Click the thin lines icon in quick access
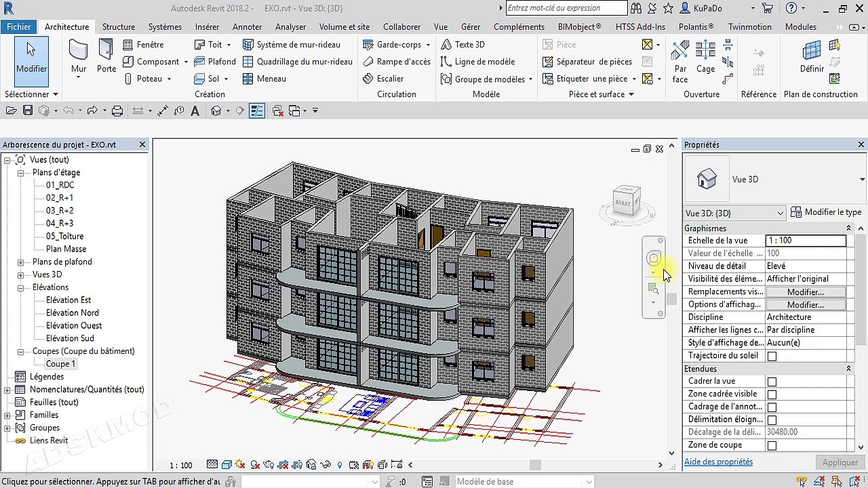This screenshot has width=868, height=488. (x=256, y=110)
